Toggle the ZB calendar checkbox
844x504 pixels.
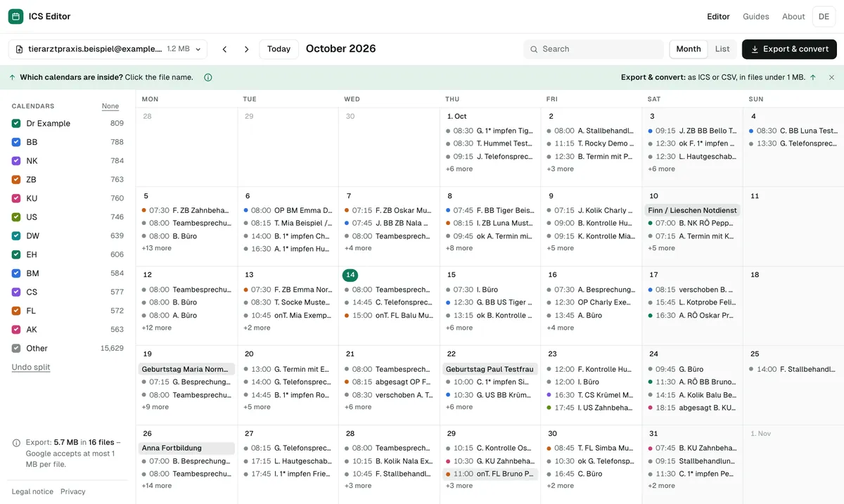pos(16,179)
